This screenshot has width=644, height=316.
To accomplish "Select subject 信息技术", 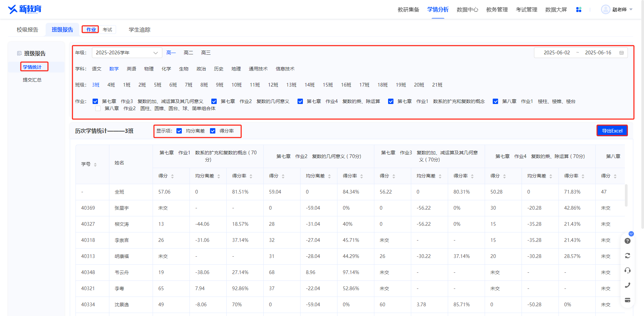I will [x=285, y=69].
